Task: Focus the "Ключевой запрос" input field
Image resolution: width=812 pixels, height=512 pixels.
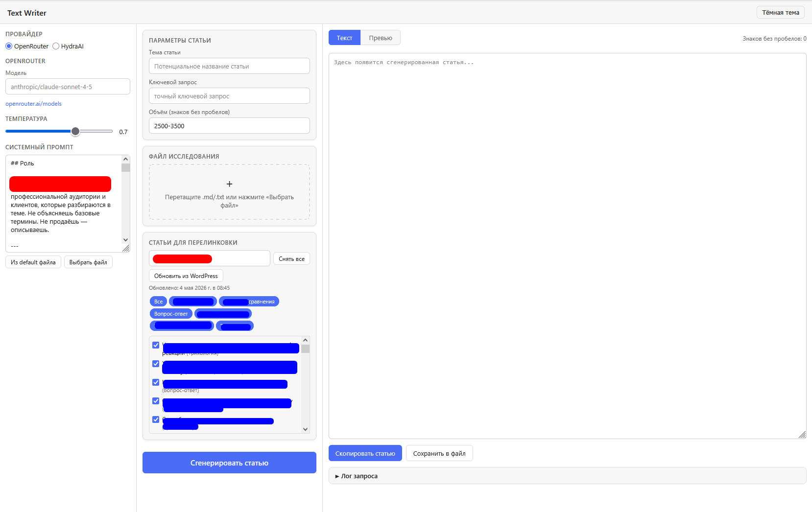Action: (x=229, y=96)
